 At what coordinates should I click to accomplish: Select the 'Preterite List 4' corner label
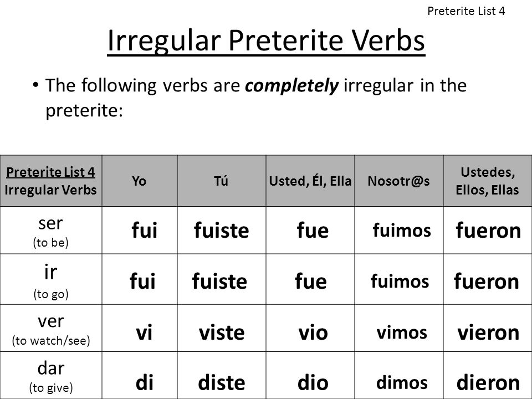point(466,11)
